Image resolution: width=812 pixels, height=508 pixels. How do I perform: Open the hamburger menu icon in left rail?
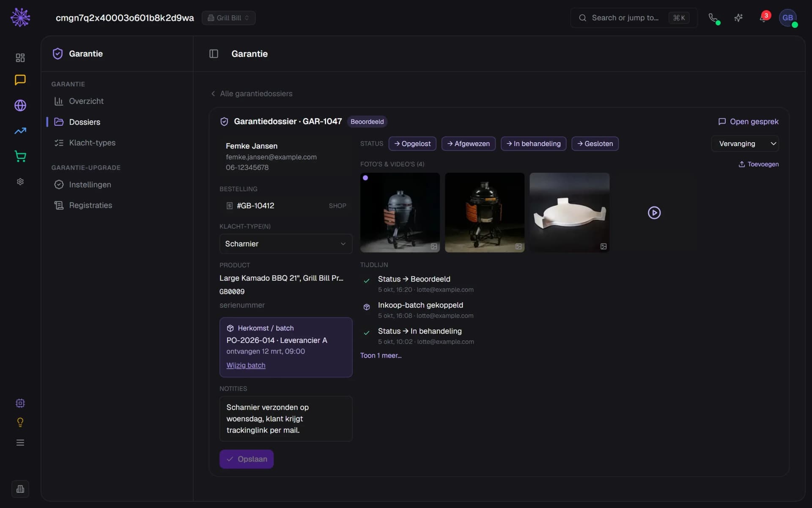tap(20, 442)
